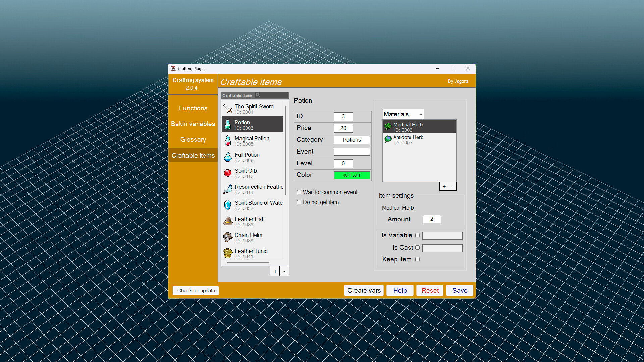Image resolution: width=644 pixels, height=362 pixels.
Task: Select The Spirit Sword item icon
Action: click(228, 108)
